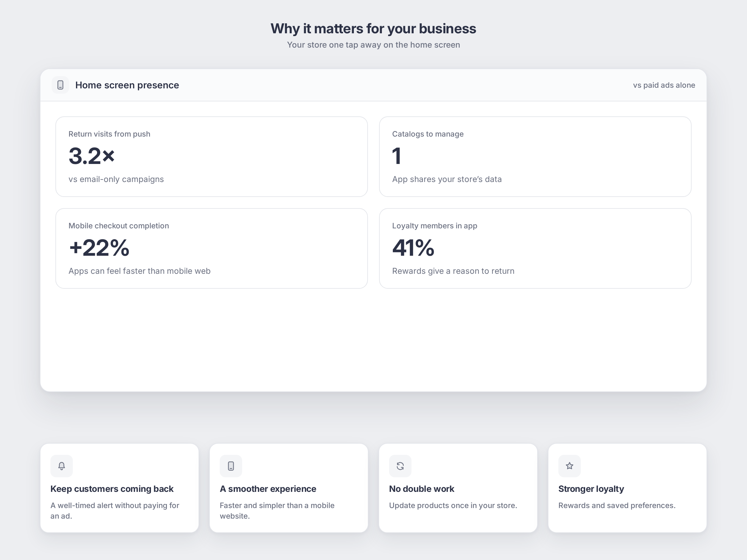This screenshot has width=747, height=560.
Task: Click 'A well-timed alert without paying' text
Action: (x=115, y=511)
